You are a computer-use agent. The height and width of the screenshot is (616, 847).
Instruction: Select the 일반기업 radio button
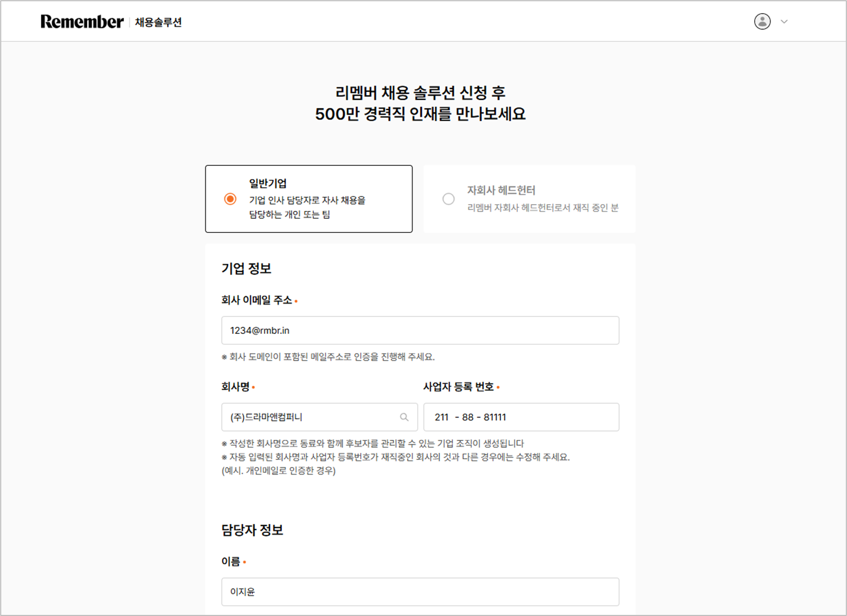(230, 199)
